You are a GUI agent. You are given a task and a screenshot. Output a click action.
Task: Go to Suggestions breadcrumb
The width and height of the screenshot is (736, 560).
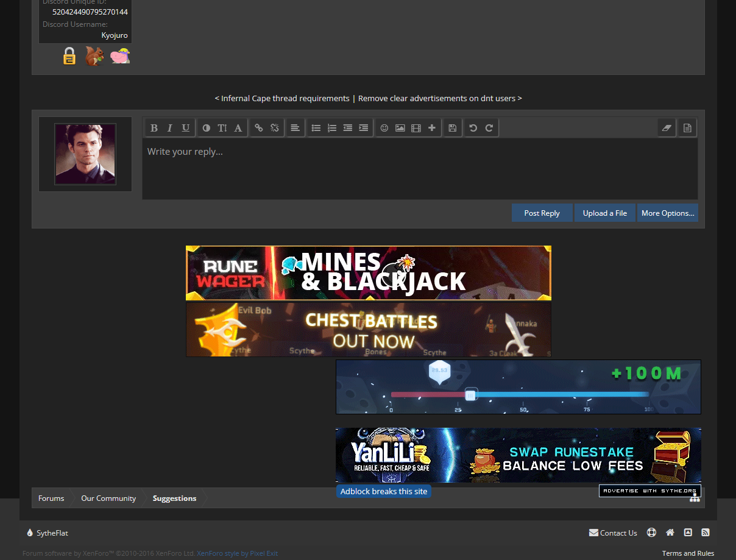174,498
